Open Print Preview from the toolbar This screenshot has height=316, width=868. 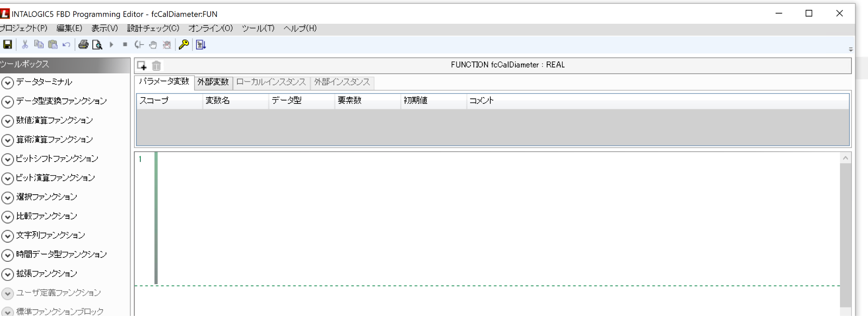pyautogui.click(x=97, y=45)
